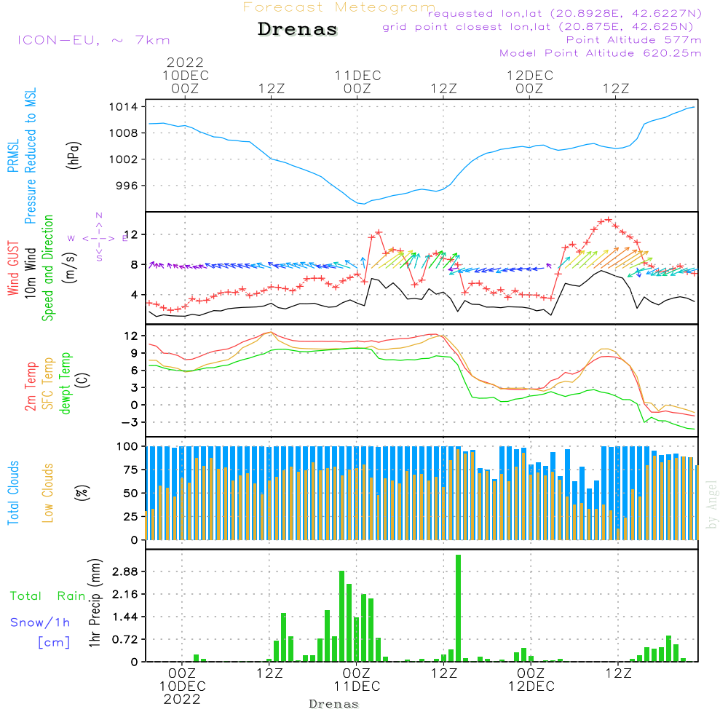Click the Snow/1h legend text

41,622
